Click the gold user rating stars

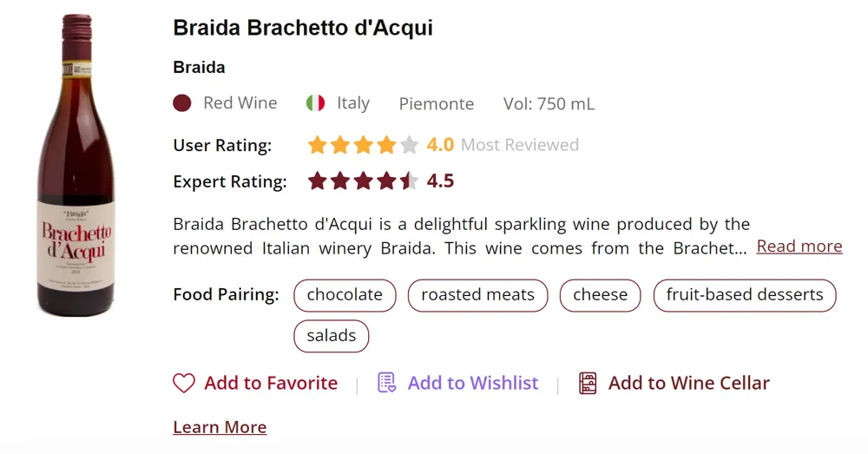363,145
